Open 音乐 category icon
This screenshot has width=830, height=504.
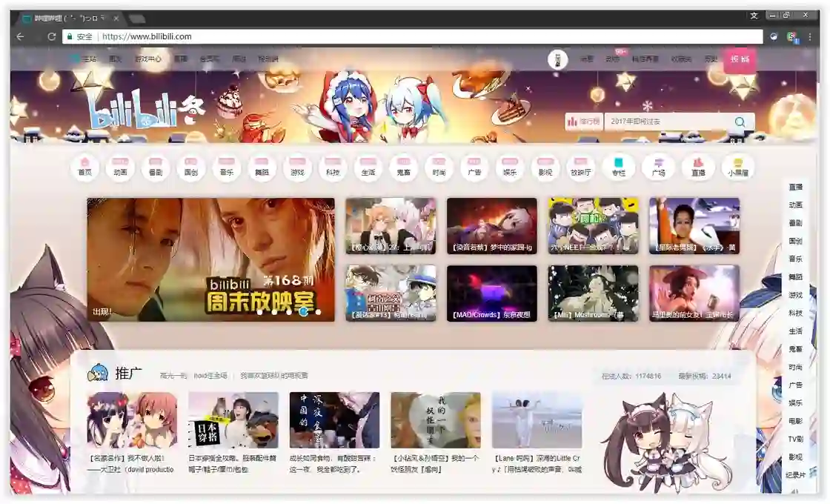pos(227,168)
